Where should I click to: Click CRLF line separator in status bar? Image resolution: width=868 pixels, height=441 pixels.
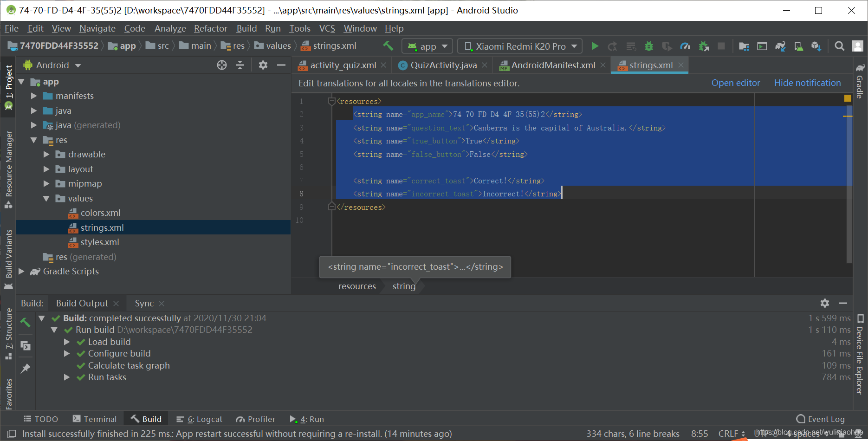(x=732, y=434)
